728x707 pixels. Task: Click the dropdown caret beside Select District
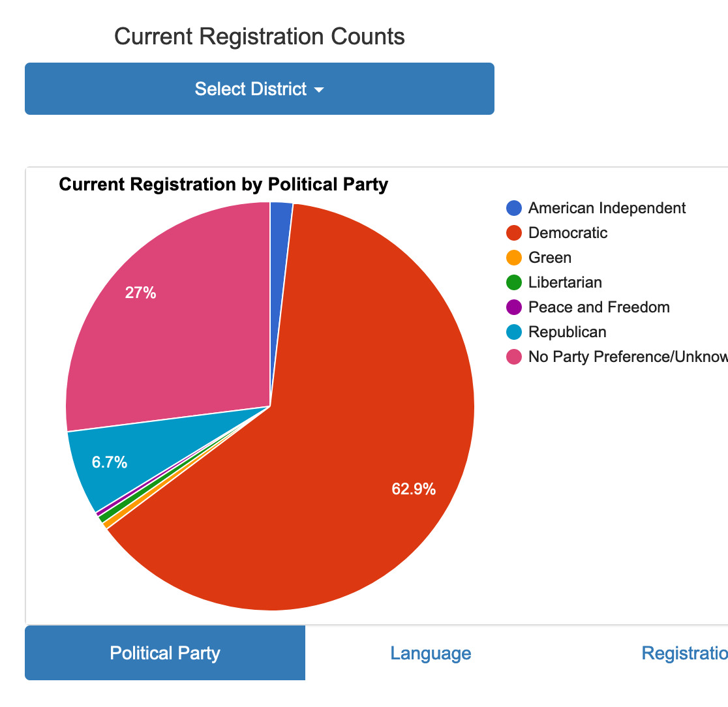(x=319, y=90)
